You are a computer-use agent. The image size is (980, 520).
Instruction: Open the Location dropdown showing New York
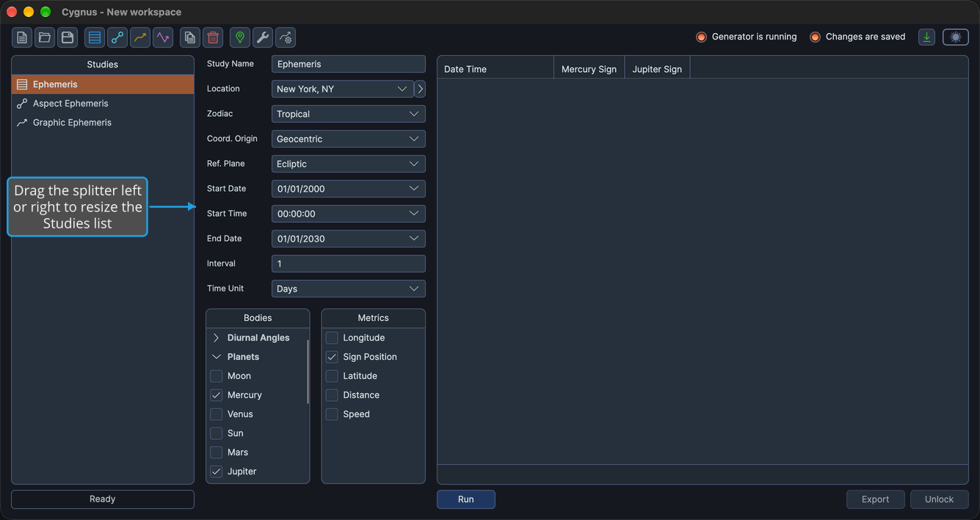[x=342, y=89]
